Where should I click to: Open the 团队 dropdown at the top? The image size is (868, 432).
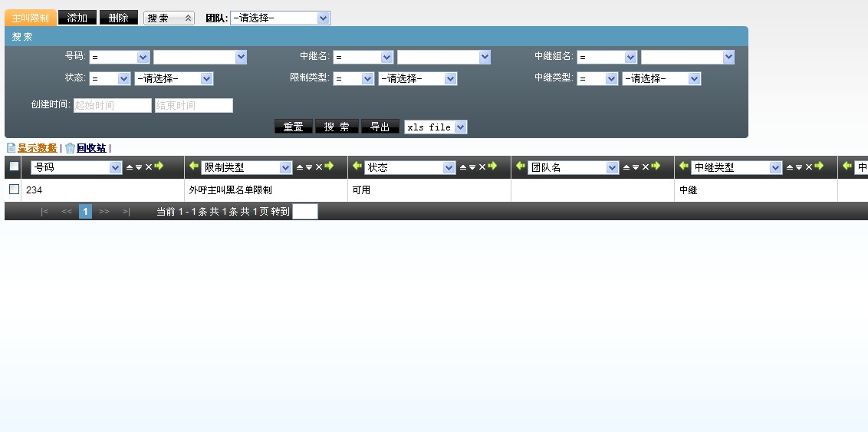coord(280,18)
